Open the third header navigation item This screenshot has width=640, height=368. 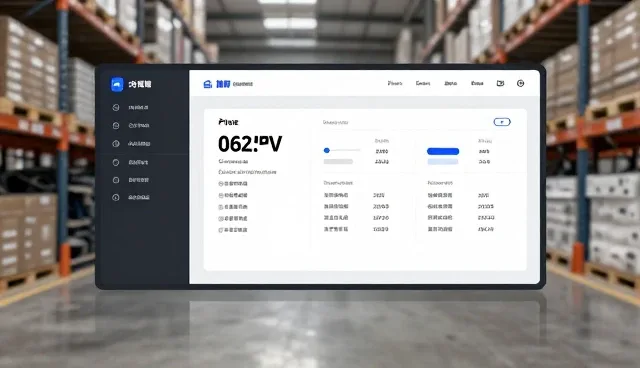pos(451,83)
